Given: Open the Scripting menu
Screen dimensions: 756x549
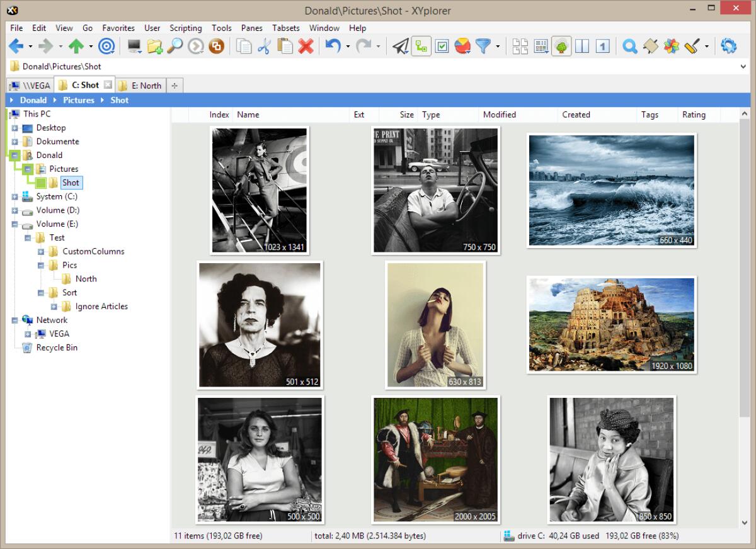Looking at the screenshot, I should (x=185, y=28).
